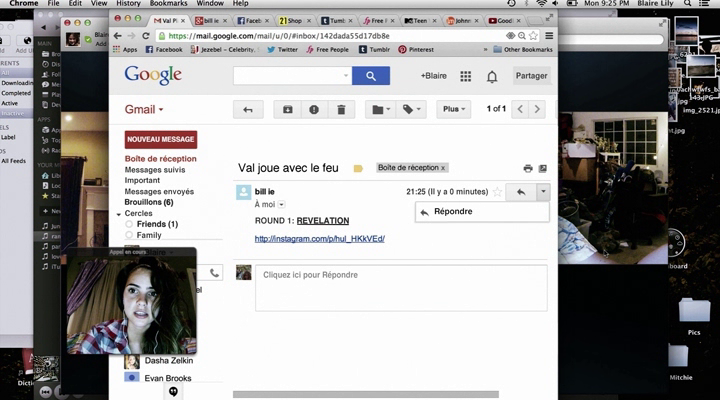Open the instagram.com link in email
The image size is (720, 400).
click(320, 239)
